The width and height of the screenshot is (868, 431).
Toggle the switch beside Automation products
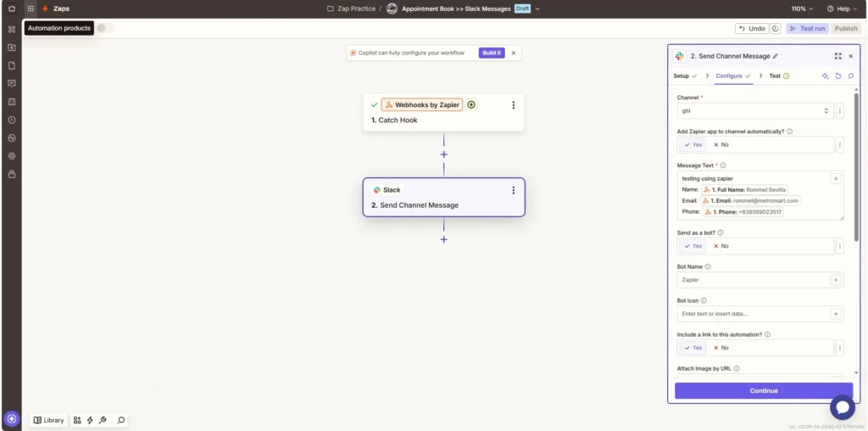click(x=105, y=28)
